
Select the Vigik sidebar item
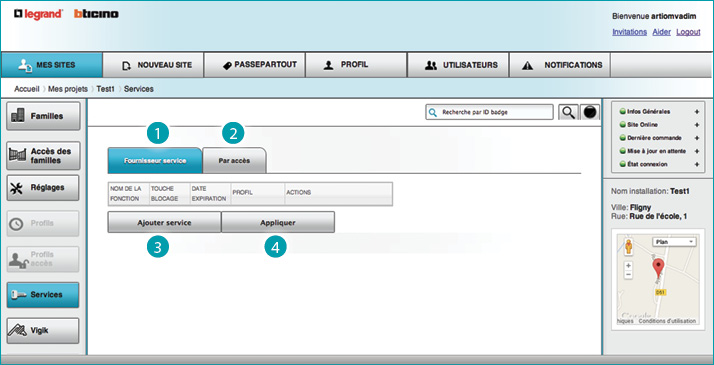point(43,330)
